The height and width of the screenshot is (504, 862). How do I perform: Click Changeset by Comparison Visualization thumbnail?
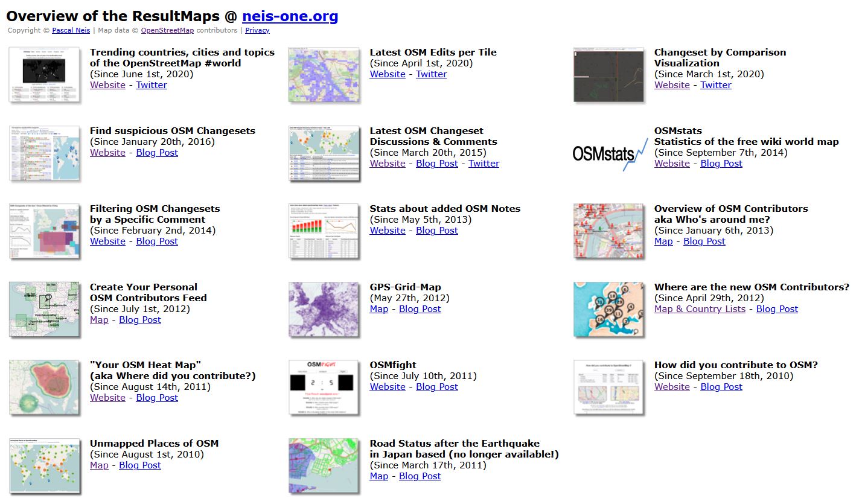tap(609, 75)
